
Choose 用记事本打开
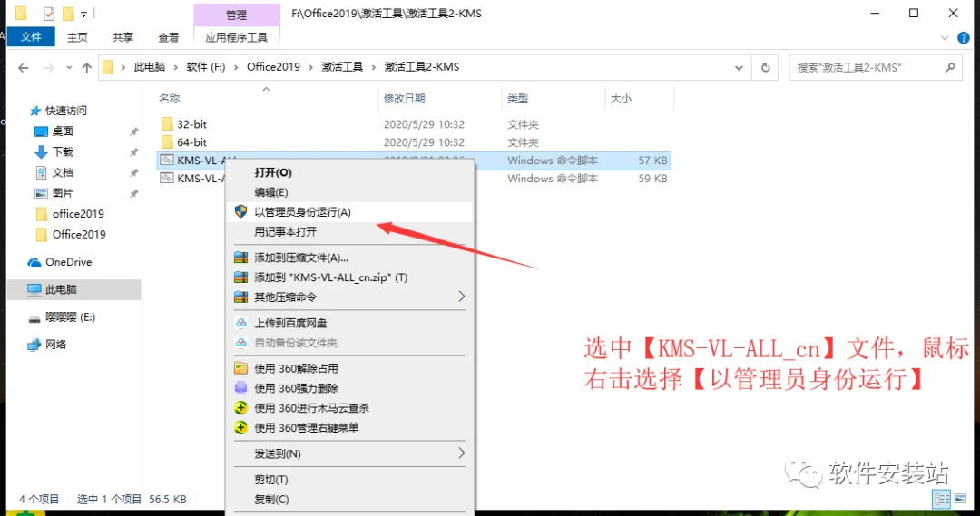click(x=349, y=232)
